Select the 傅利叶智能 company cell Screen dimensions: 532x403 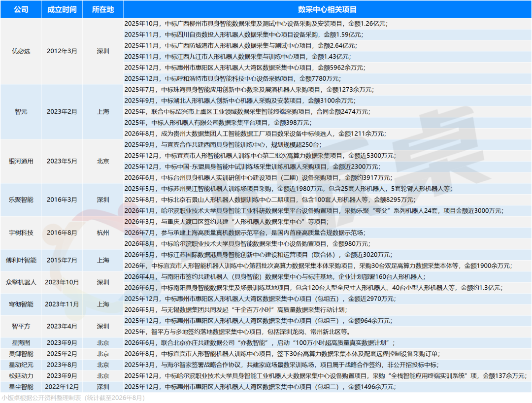coord(21,260)
